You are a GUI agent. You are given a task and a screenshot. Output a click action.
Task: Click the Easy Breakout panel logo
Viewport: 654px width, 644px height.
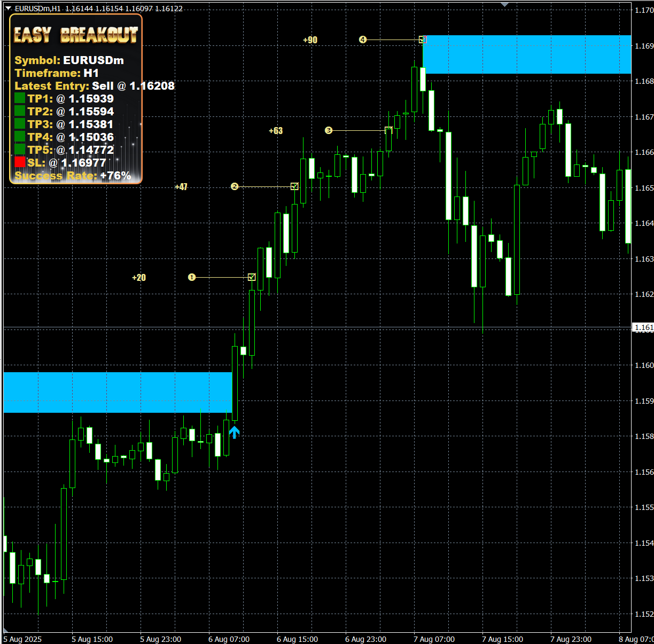(76, 35)
